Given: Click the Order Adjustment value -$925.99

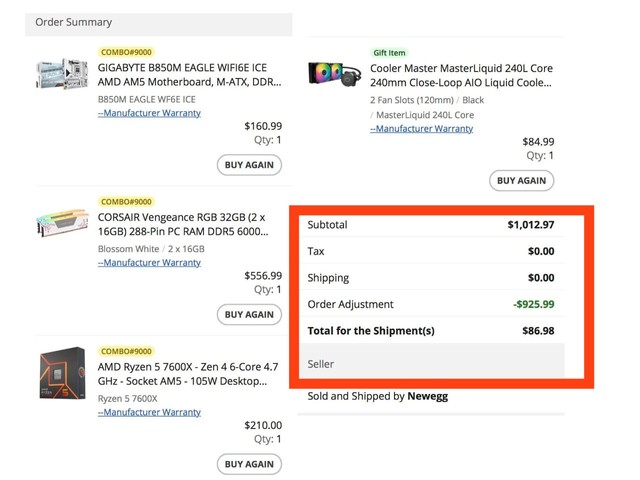Looking at the screenshot, I should point(533,304).
